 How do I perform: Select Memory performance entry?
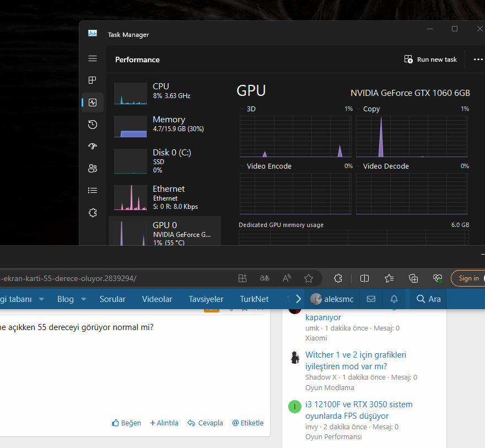(x=165, y=126)
